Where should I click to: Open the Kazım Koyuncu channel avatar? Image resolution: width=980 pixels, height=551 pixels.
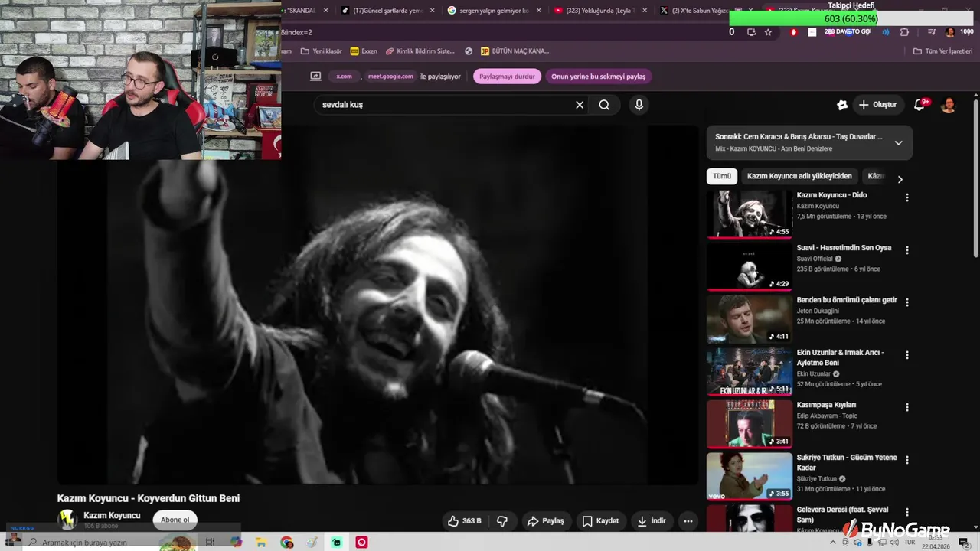[x=68, y=520]
